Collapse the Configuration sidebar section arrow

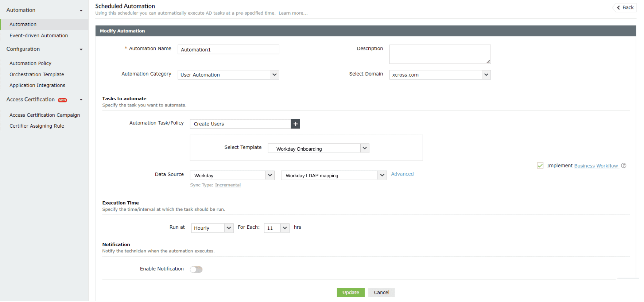point(81,50)
